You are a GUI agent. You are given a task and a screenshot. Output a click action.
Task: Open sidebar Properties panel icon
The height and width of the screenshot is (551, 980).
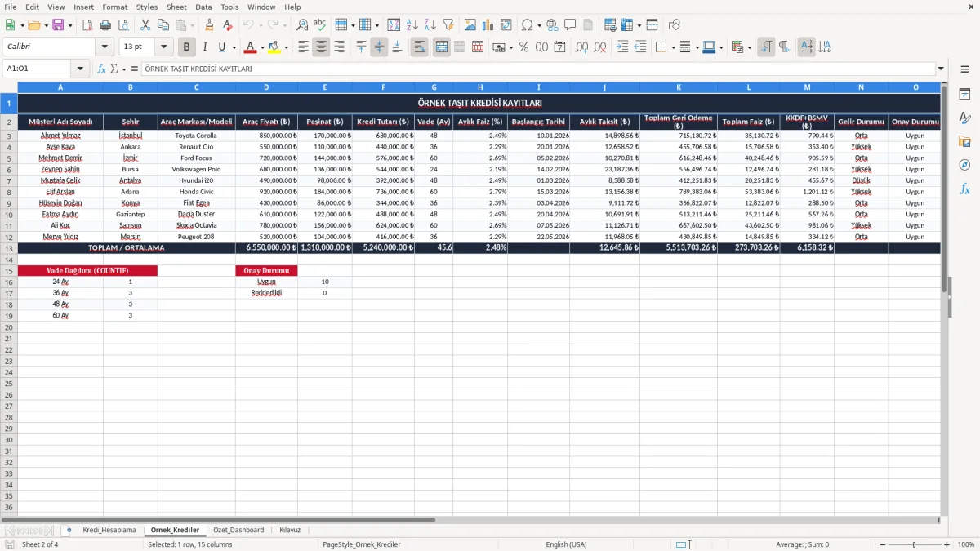point(964,95)
